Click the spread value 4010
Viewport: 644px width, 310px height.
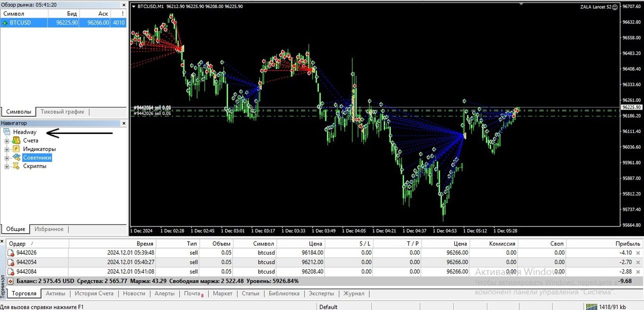click(119, 22)
